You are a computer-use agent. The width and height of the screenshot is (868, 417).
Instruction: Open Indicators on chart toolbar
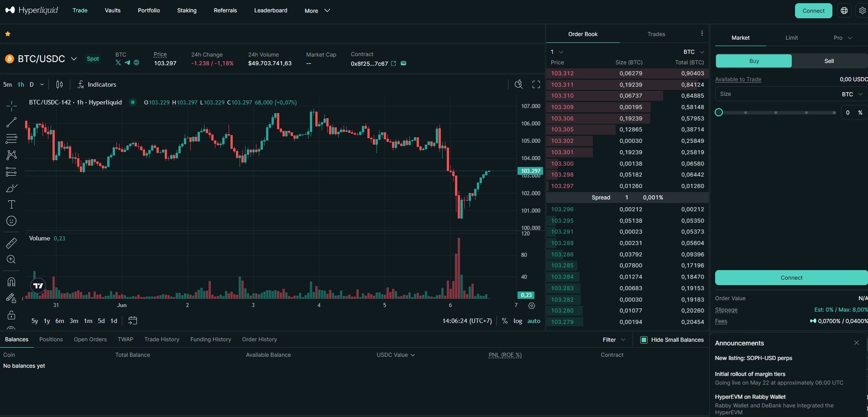pos(97,84)
